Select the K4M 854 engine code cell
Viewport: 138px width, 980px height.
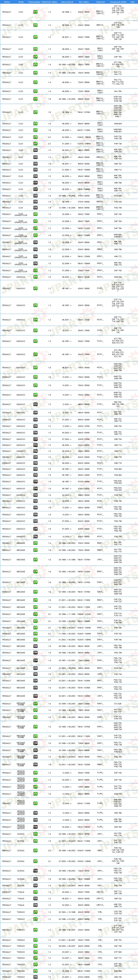pyautogui.click(x=118, y=971)
